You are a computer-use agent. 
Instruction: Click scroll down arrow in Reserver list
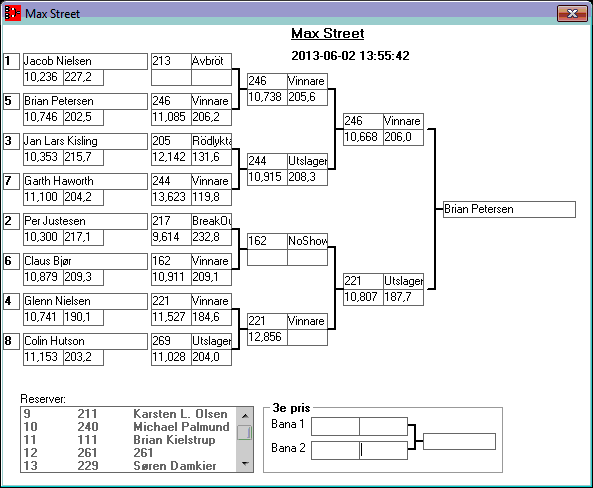pos(245,464)
